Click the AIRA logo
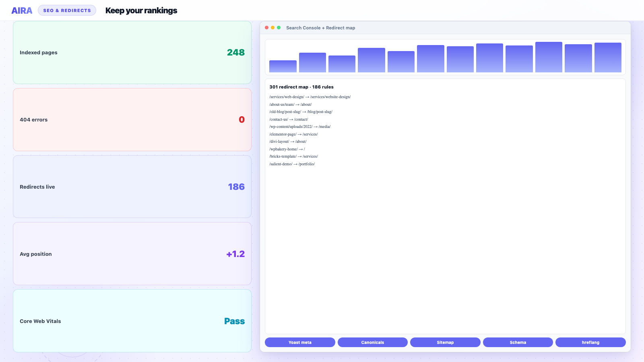The height and width of the screenshot is (362, 644). click(x=22, y=10)
